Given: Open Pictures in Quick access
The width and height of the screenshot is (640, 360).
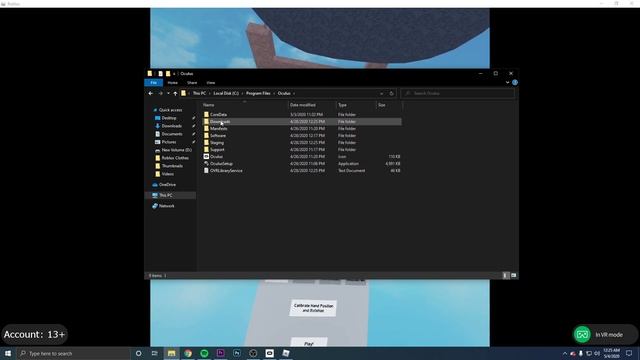Looking at the screenshot, I should click(x=169, y=142).
